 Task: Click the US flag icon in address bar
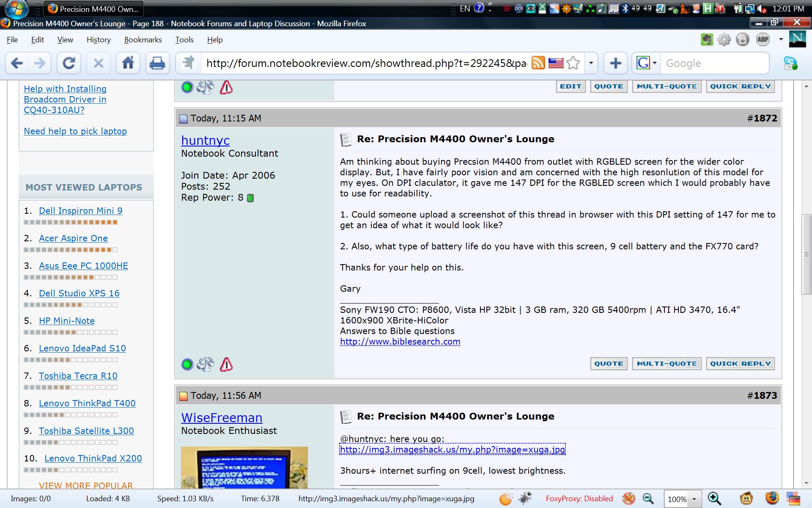coord(556,63)
